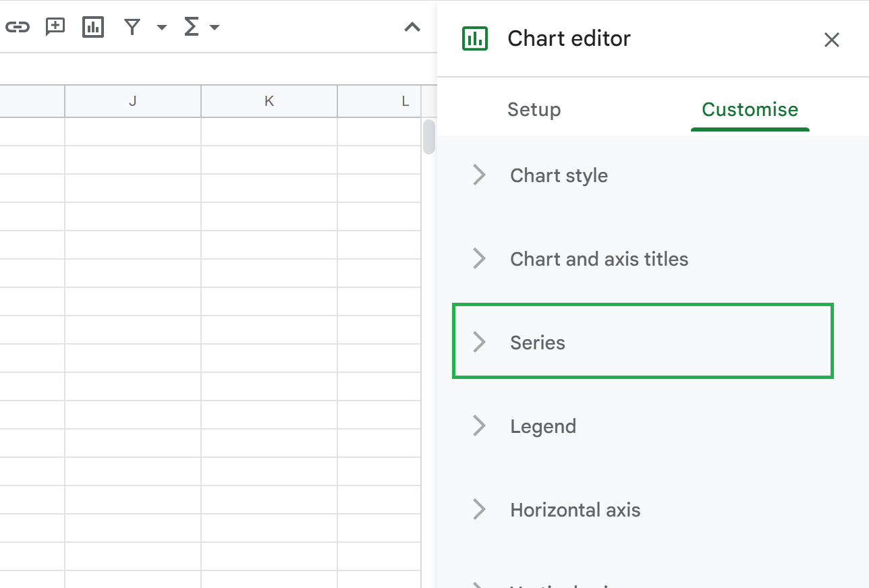This screenshot has width=869, height=588.
Task: Open the Functions dropdown arrow
Action: (215, 28)
